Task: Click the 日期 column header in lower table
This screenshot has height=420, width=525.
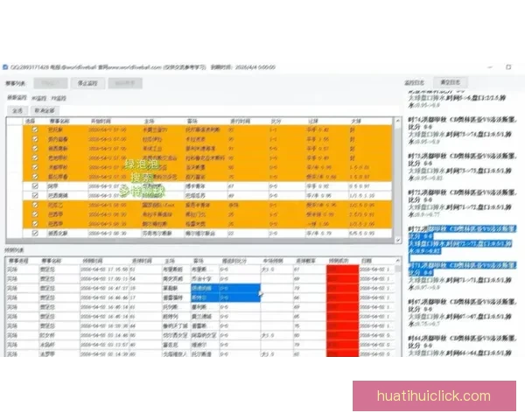Action: pos(367,261)
